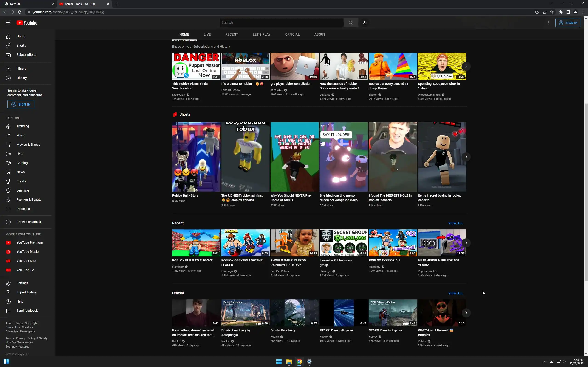Open Gaming in the Explore sidebar
This screenshot has height=367, width=588.
(22, 163)
